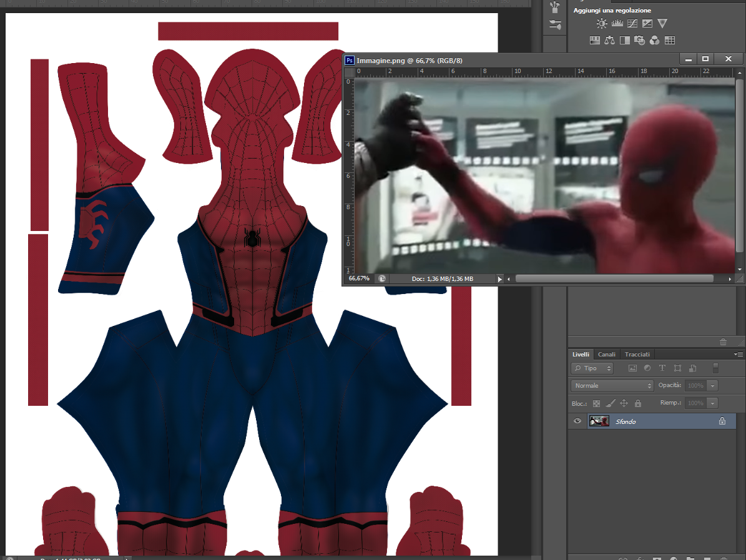Click the scroll right arrow in Immagine.png

point(730,279)
